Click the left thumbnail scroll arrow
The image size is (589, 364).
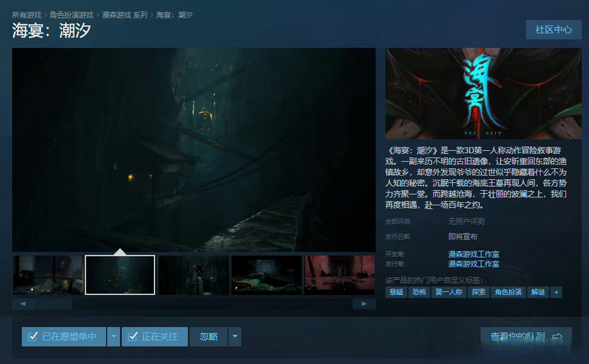tap(23, 304)
